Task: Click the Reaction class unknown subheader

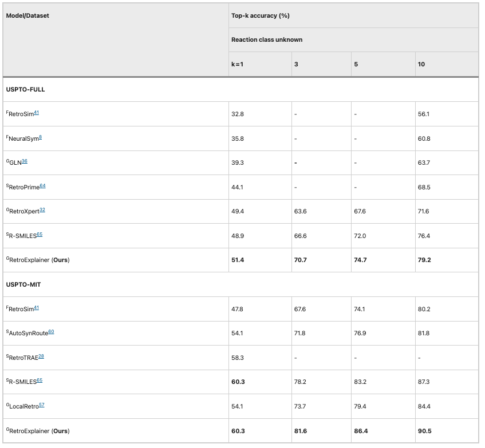Action: (x=267, y=40)
